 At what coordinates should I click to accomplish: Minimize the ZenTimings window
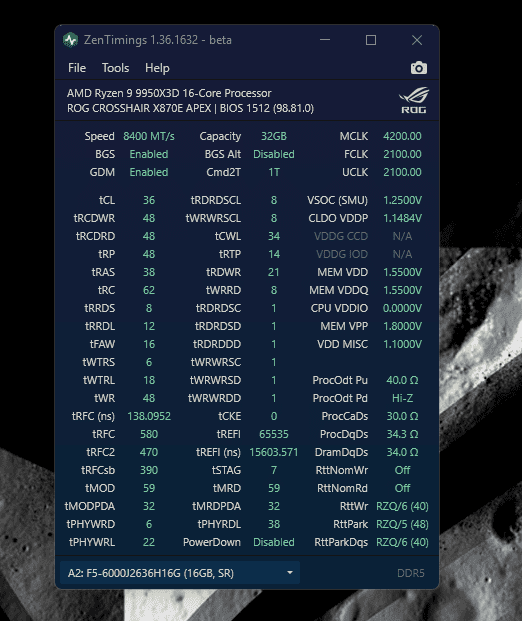325,40
